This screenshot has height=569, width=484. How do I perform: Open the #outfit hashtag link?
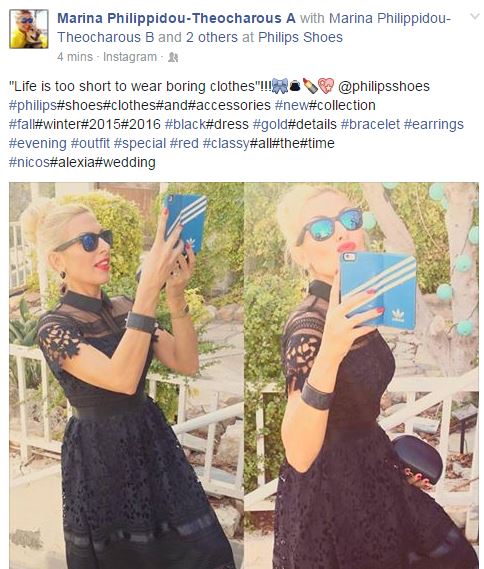tap(90, 143)
